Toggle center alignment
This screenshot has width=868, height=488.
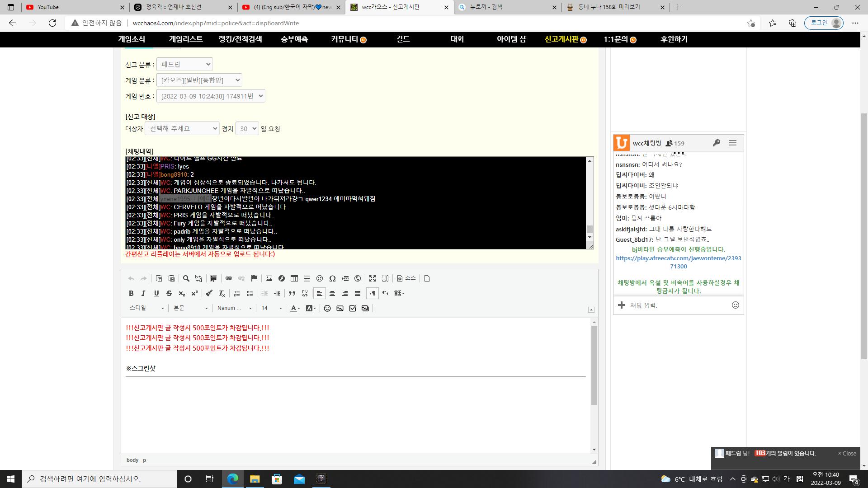tap(332, 293)
